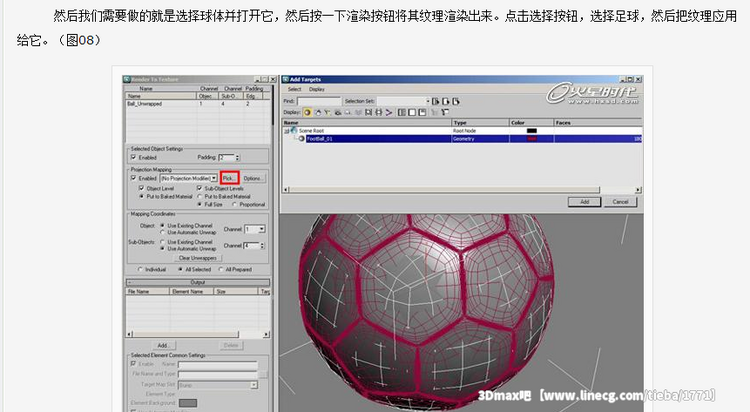Select Put to Baked Material under Sub-Object Levels
This screenshot has width=750, height=412.
tap(199, 197)
